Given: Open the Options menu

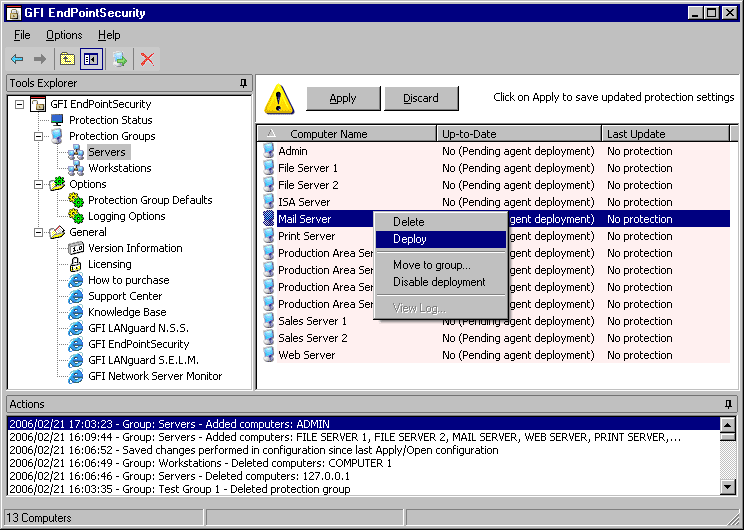Looking at the screenshot, I should coord(64,35).
